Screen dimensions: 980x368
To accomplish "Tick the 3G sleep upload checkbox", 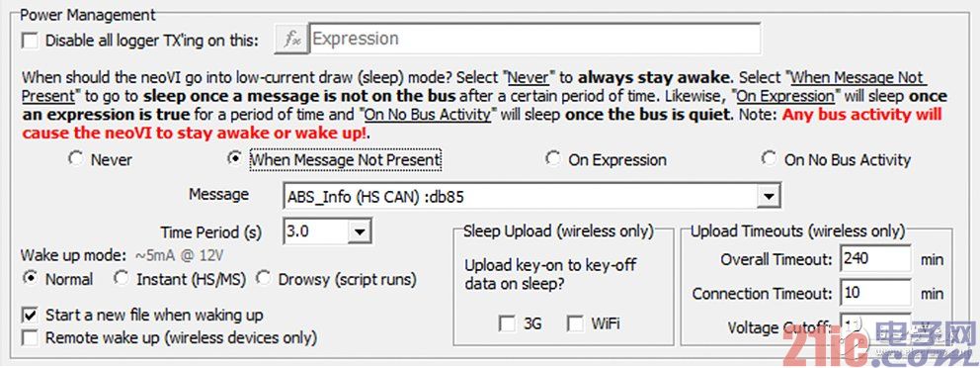I will click(507, 323).
